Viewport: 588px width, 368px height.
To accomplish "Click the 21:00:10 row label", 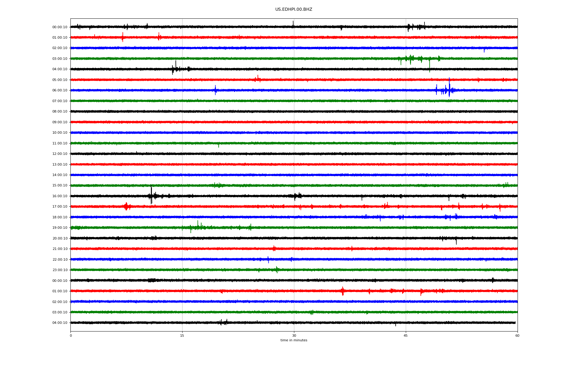I will click(x=60, y=249).
